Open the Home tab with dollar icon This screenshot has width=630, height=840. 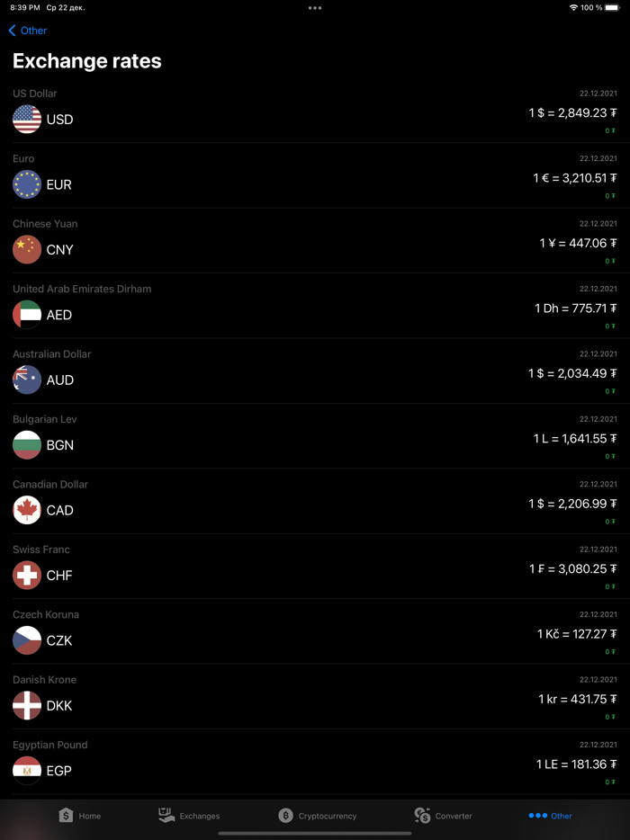point(79,816)
